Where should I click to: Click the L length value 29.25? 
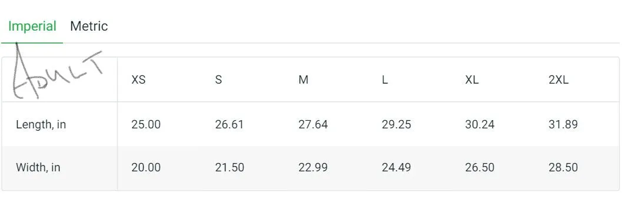[396, 124]
